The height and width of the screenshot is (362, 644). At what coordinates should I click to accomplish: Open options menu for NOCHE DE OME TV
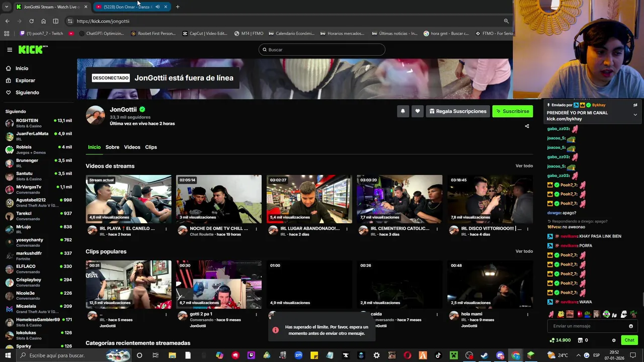pyautogui.click(x=256, y=229)
